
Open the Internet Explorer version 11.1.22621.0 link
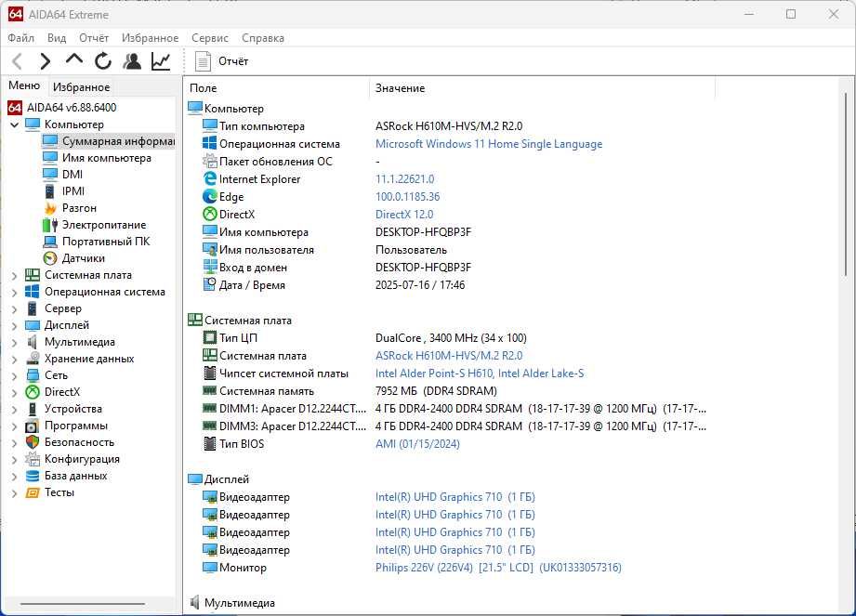[404, 179]
